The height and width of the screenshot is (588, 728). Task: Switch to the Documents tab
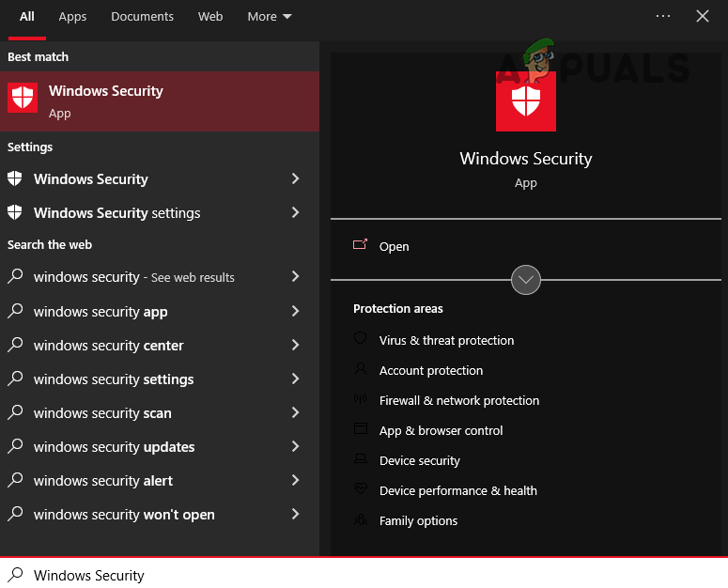[142, 17]
